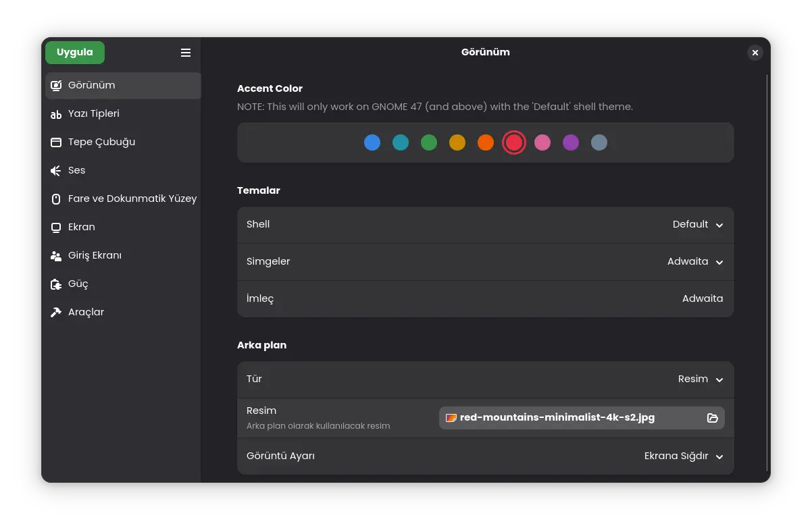Switch to Yazı Tipleri page

123,114
